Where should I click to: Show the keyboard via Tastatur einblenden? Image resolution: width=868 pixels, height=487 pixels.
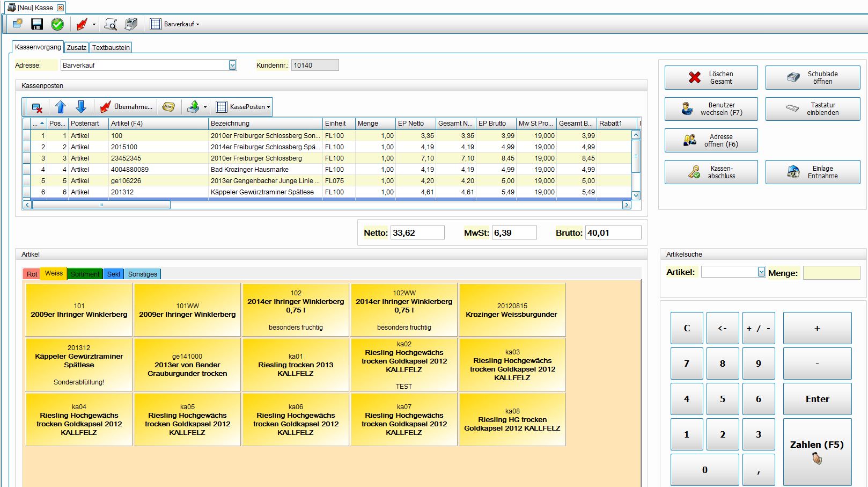click(x=813, y=109)
